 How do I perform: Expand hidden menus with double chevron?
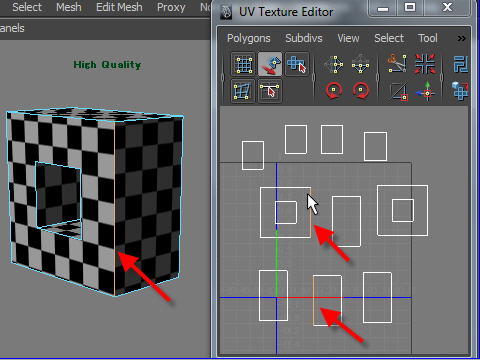pyautogui.click(x=461, y=39)
